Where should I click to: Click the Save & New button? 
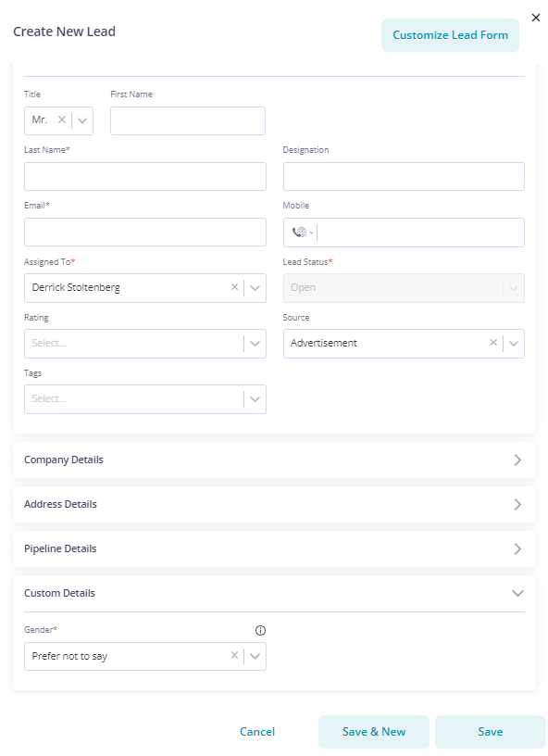click(x=373, y=731)
